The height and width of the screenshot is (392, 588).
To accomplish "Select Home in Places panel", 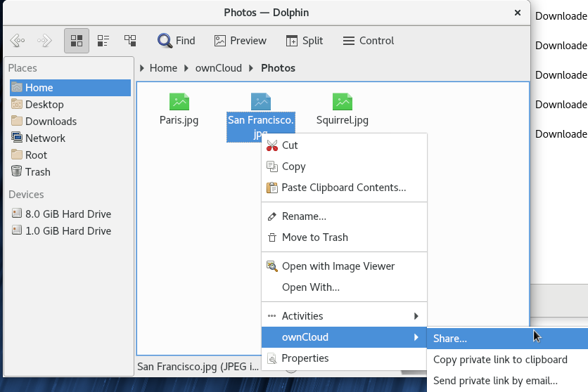I will [70, 88].
